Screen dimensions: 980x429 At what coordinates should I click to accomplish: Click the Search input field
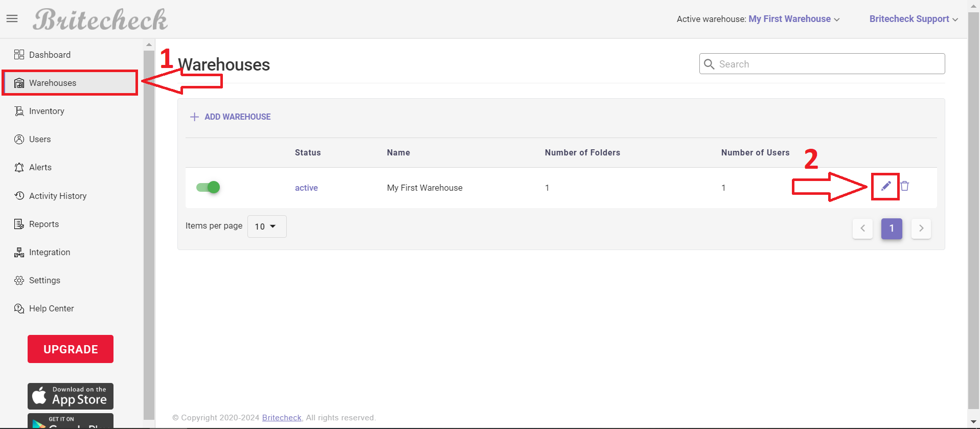822,64
